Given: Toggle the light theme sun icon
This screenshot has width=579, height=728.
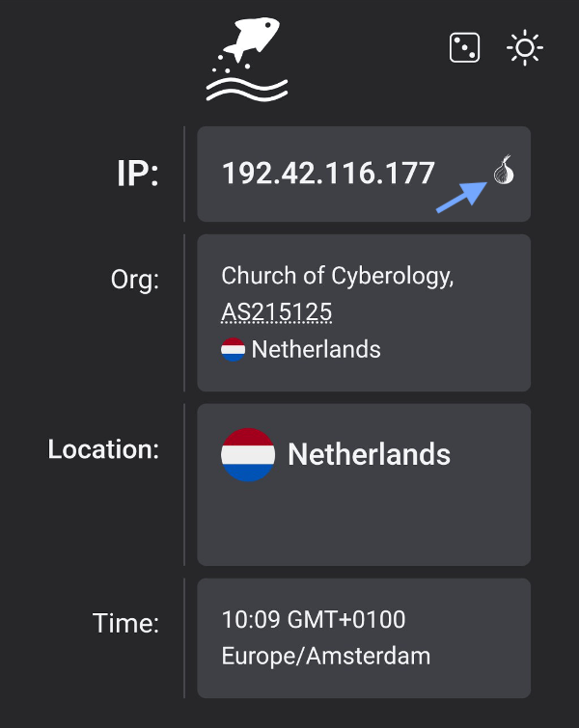Looking at the screenshot, I should tap(525, 47).
